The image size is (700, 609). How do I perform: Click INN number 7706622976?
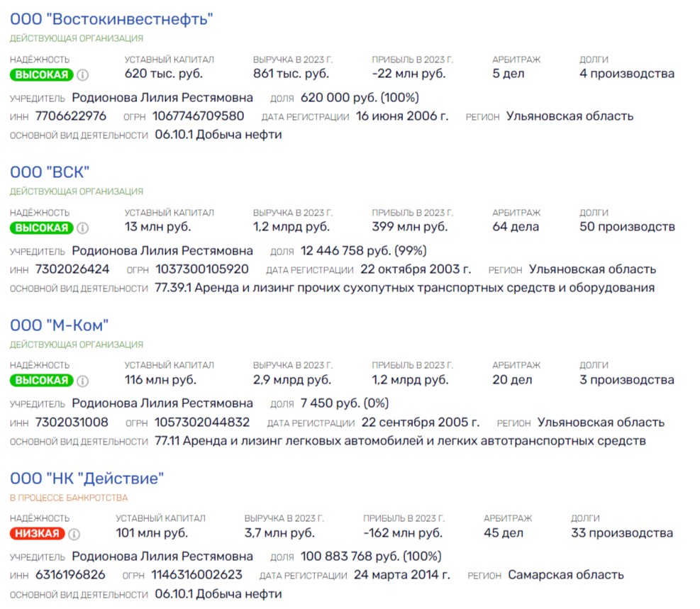tap(71, 116)
